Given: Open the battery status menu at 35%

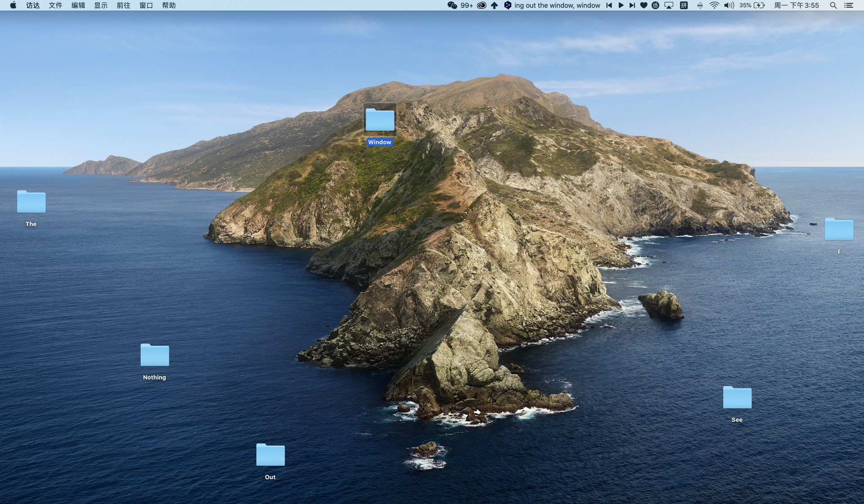Looking at the screenshot, I should (752, 5).
